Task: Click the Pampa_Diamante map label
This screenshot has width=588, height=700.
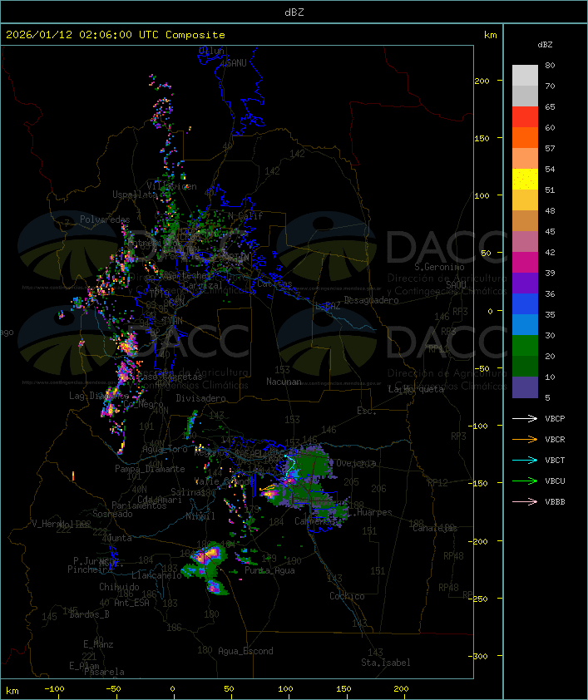Action: pos(150,469)
